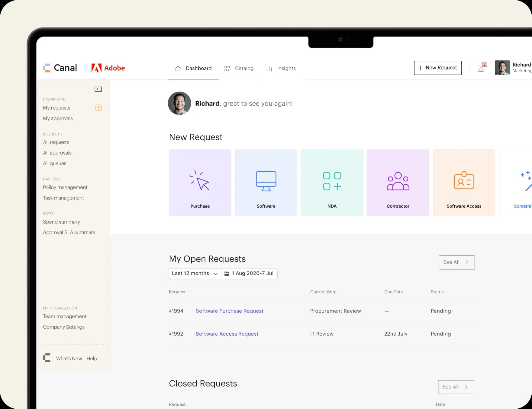
Task: Click the Dashboard home icon
Action: tap(178, 69)
